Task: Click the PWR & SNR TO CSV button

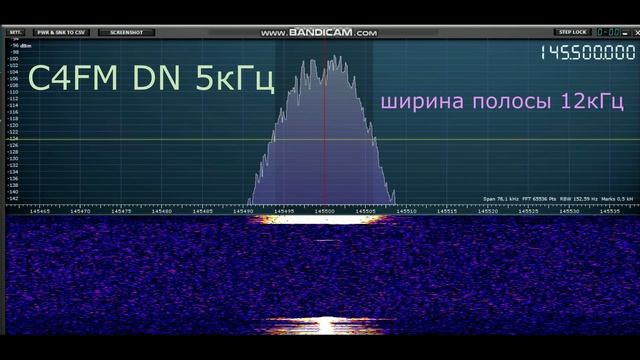Action: pyautogui.click(x=61, y=32)
